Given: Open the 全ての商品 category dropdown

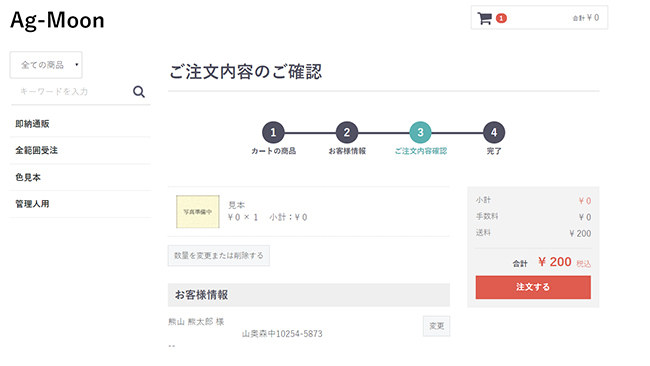Looking at the screenshot, I should tap(46, 65).
